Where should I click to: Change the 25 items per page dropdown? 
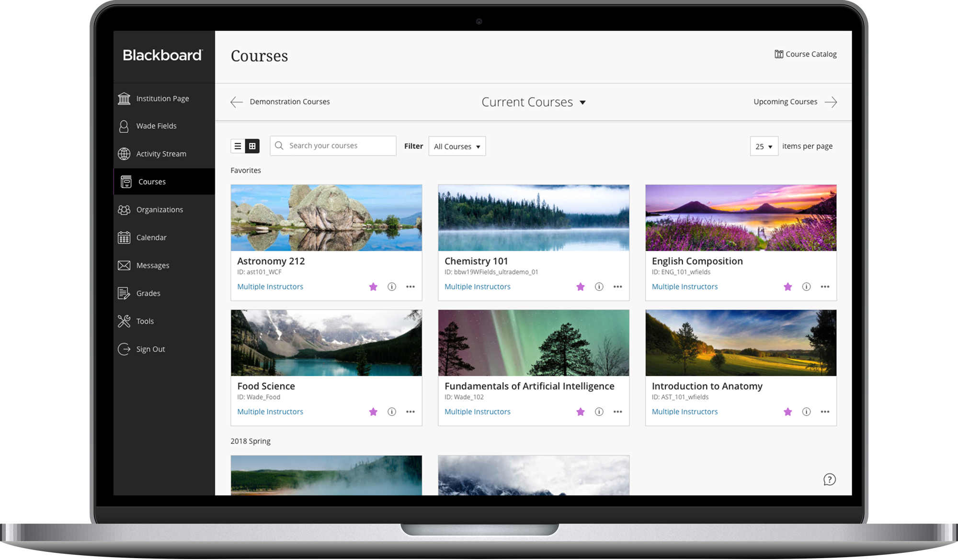coord(763,146)
